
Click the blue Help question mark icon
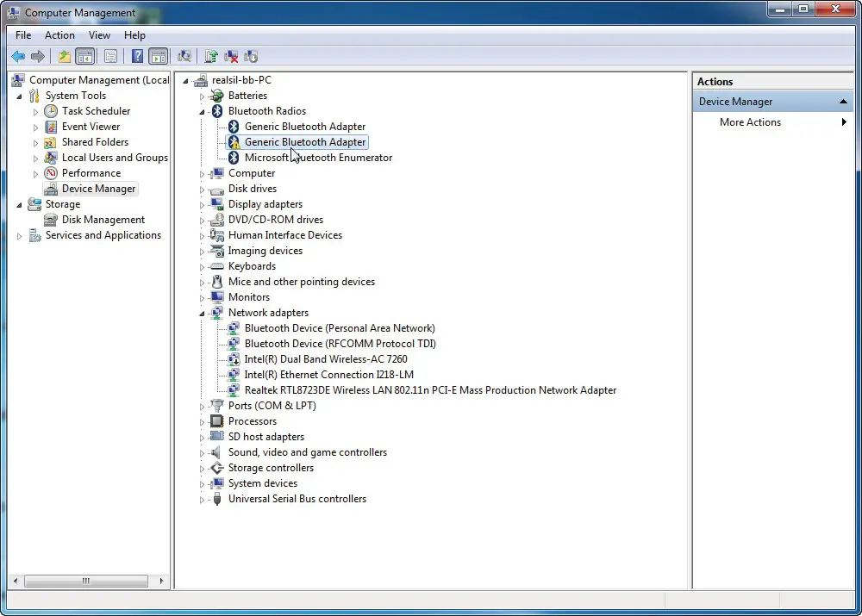137,57
